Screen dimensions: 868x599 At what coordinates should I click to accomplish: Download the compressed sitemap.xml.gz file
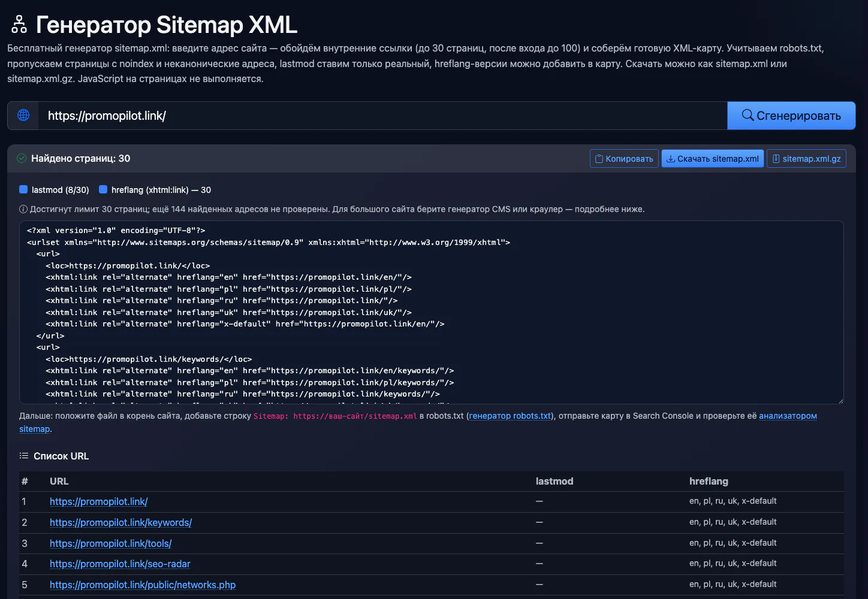tap(806, 158)
